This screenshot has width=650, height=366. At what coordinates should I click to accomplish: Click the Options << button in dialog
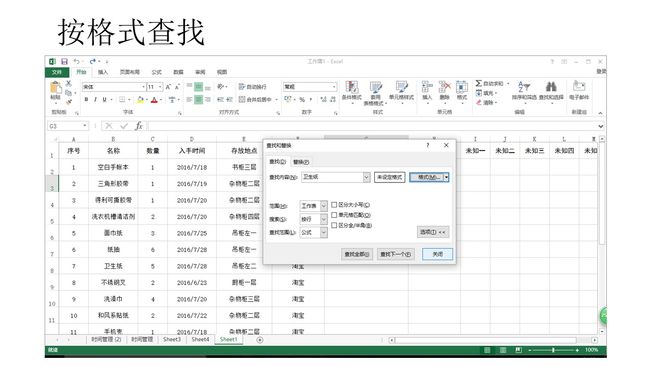pyautogui.click(x=433, y=232)
